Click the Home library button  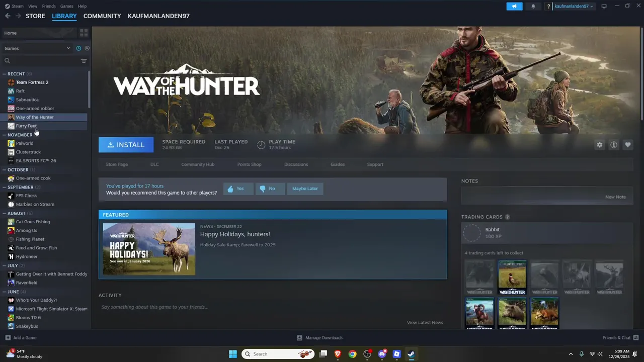point(38,33)
